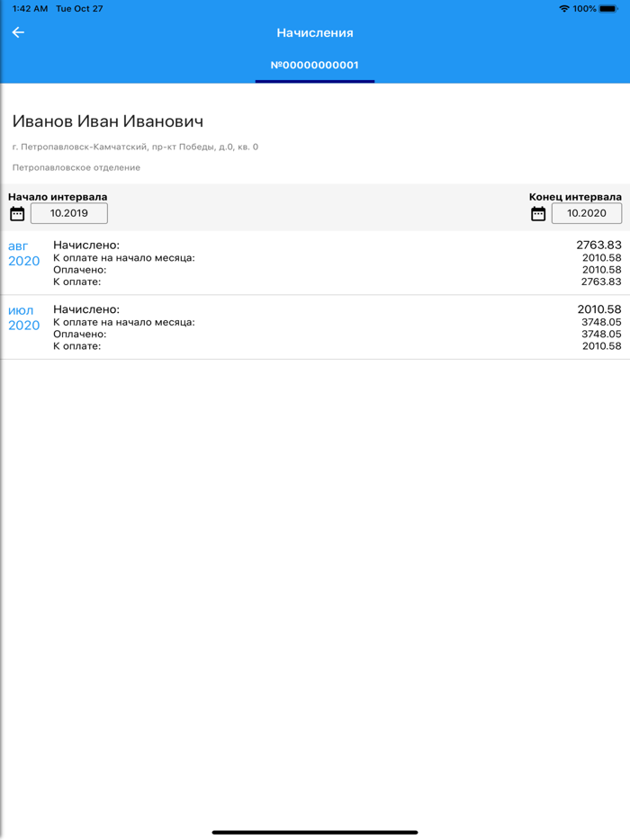Select account tab №00000000001
This screenshot has width=630, height=840.
[x=315, y=65]
